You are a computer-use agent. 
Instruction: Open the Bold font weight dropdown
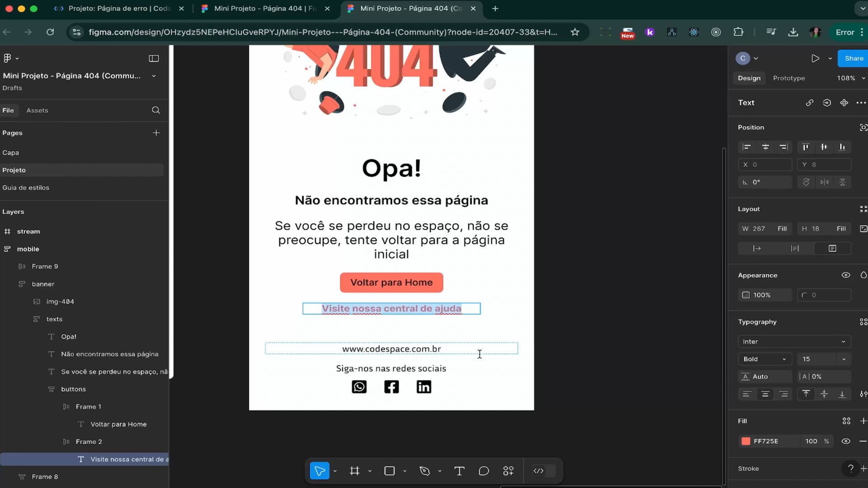click(x=764, y=359)
